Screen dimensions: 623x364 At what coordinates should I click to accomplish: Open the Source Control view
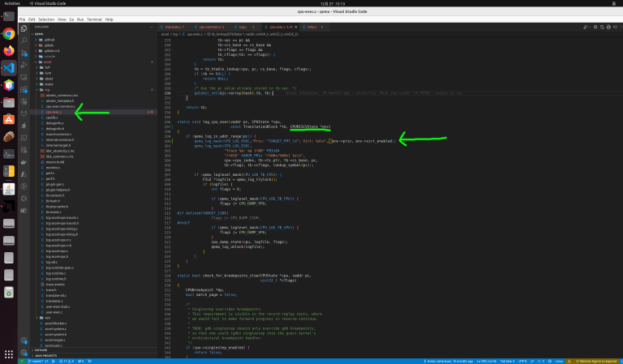pyautogui.click(x=24, y=53)
